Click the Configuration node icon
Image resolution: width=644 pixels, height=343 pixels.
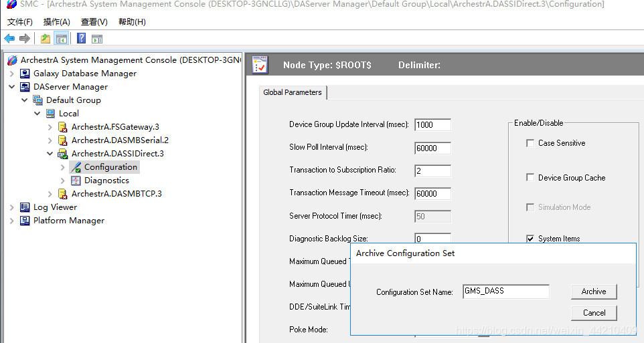(76, 167)
